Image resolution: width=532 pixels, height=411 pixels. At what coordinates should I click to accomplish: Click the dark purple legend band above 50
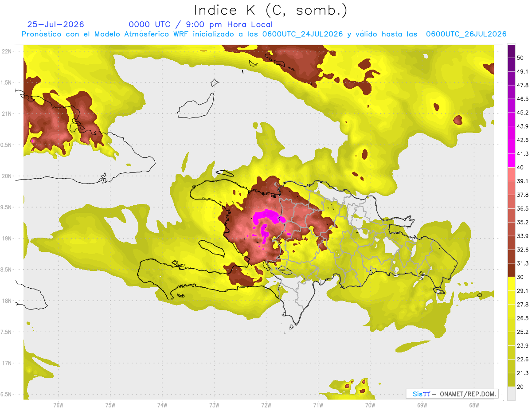[511, 51]
